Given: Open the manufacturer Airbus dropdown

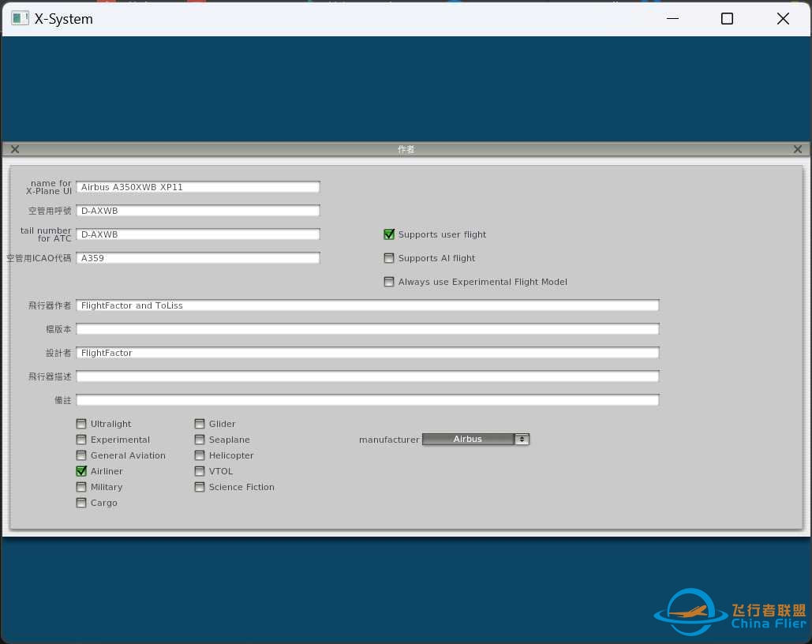Looking at the screenshot, I should tap(475, 440).
